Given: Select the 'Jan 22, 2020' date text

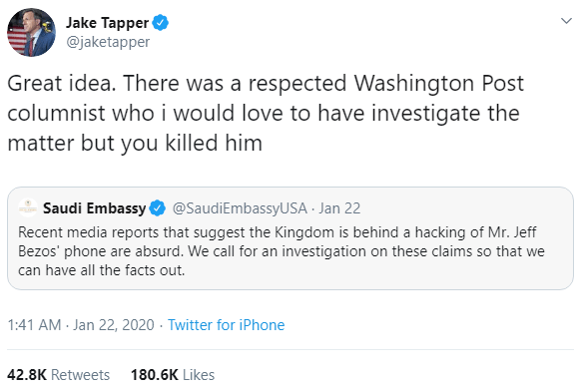Looking at the screenshot, I should coord(114,325).
